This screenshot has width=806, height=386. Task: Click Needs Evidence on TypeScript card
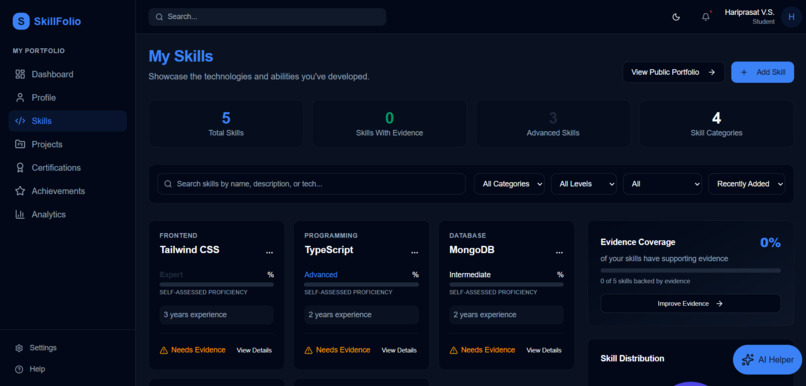(337, 350)
